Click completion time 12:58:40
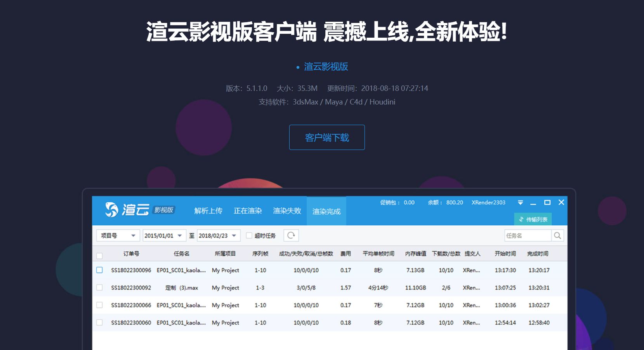Image resolution: width=644 pixels, height=350 pixels. 539,322
